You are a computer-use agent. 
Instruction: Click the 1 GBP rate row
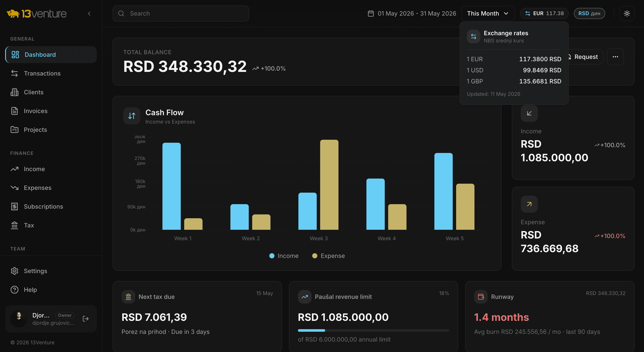(514, 81)
